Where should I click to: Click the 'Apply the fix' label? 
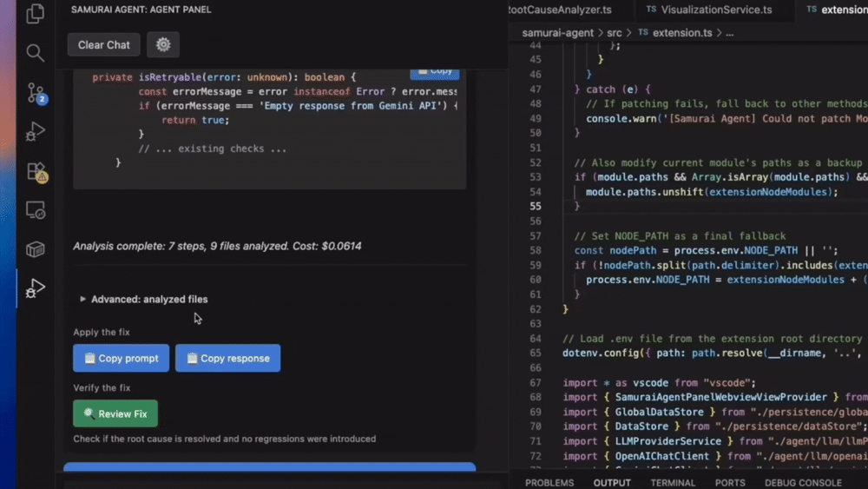[x=102, y=333]
